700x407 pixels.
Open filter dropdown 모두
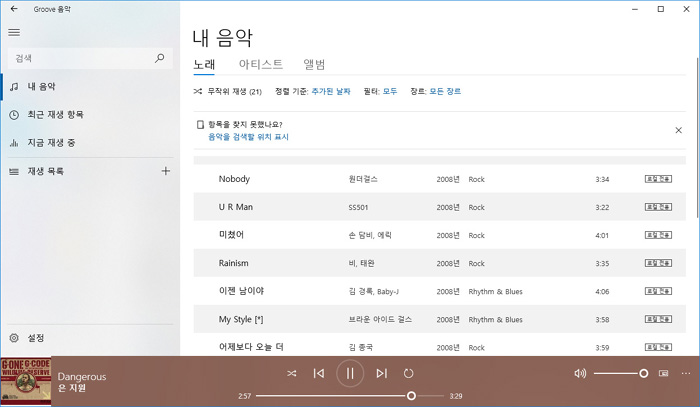390,91
